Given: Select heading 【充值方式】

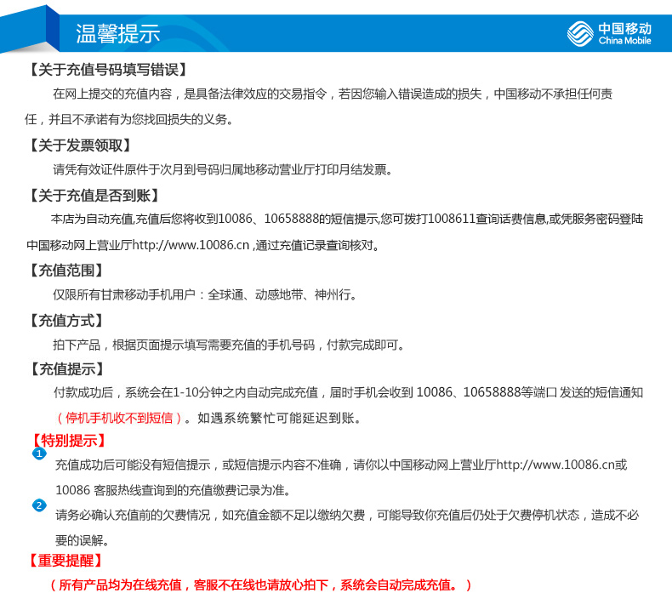Looking at the screenshot, I should 66,321.
